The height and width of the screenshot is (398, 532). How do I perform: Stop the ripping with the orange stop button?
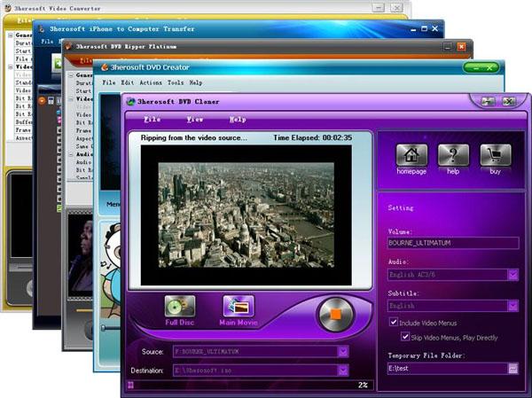tap(335, 314)
